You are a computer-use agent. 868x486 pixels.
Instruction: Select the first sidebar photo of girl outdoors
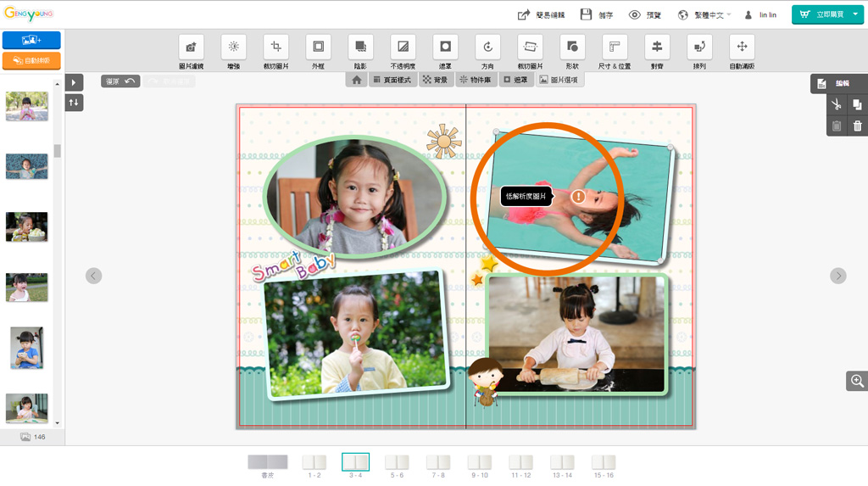(26, 106)
